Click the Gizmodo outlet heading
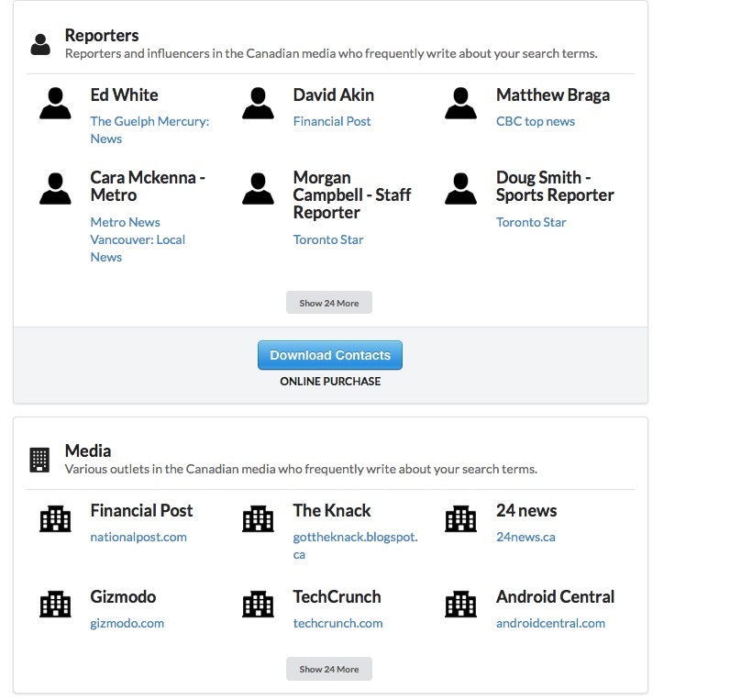 [x=123, y=597]
